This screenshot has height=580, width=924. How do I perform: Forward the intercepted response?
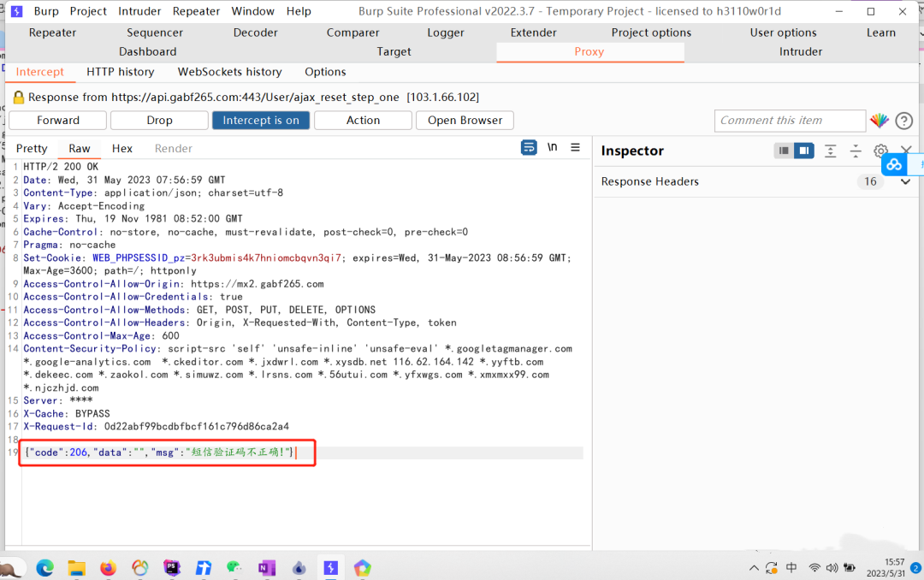pos(58,121)
